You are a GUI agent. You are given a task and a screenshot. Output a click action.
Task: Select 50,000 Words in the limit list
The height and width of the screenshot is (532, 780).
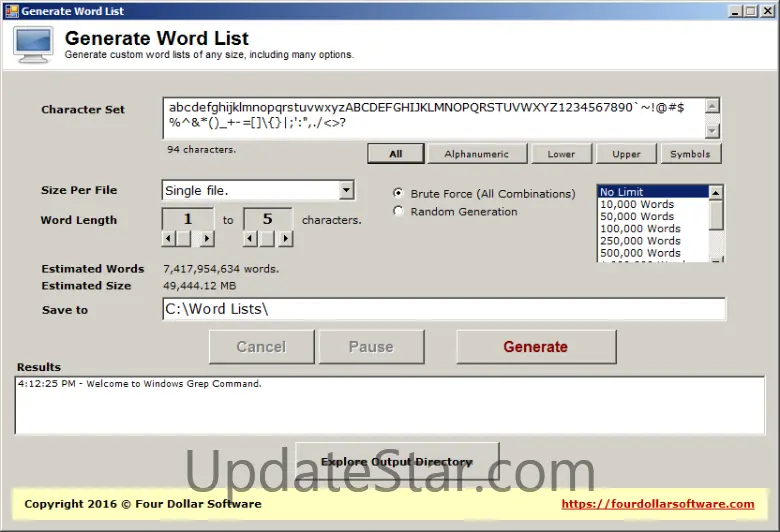tap(653, 216)
